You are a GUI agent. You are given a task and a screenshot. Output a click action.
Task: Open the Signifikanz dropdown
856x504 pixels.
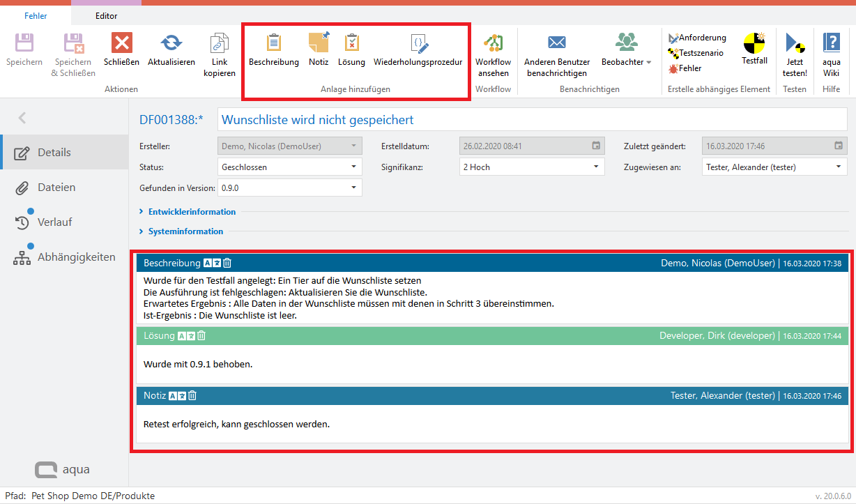(x=596, y=167)
